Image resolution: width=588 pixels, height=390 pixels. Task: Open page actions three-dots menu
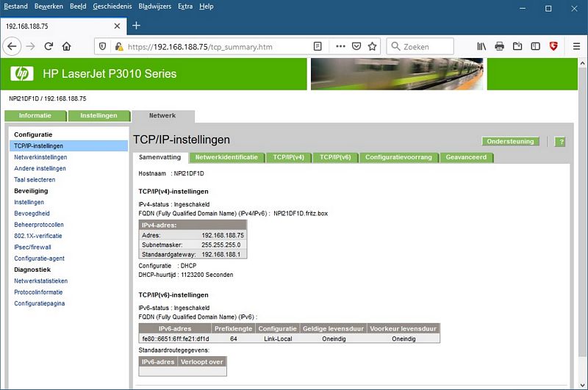(x=340, y=46)
